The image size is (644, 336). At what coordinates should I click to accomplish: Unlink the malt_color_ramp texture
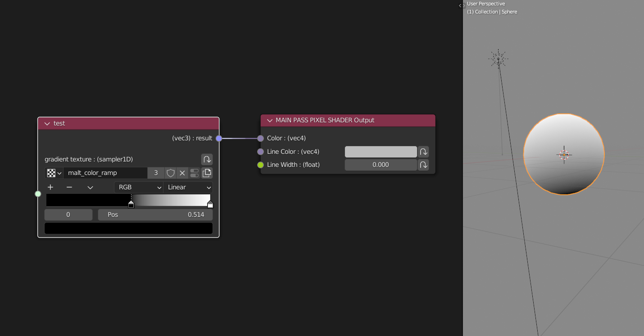[x=182, y=173]
